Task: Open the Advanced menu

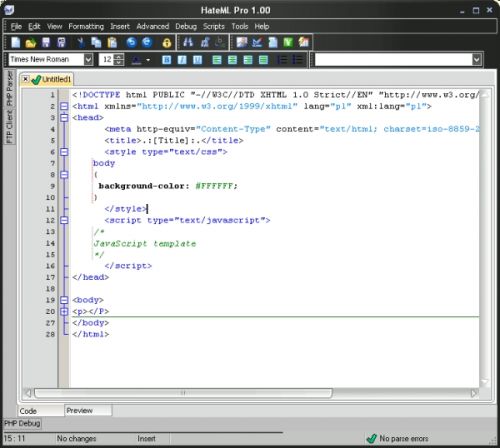Action: [153, 26]
